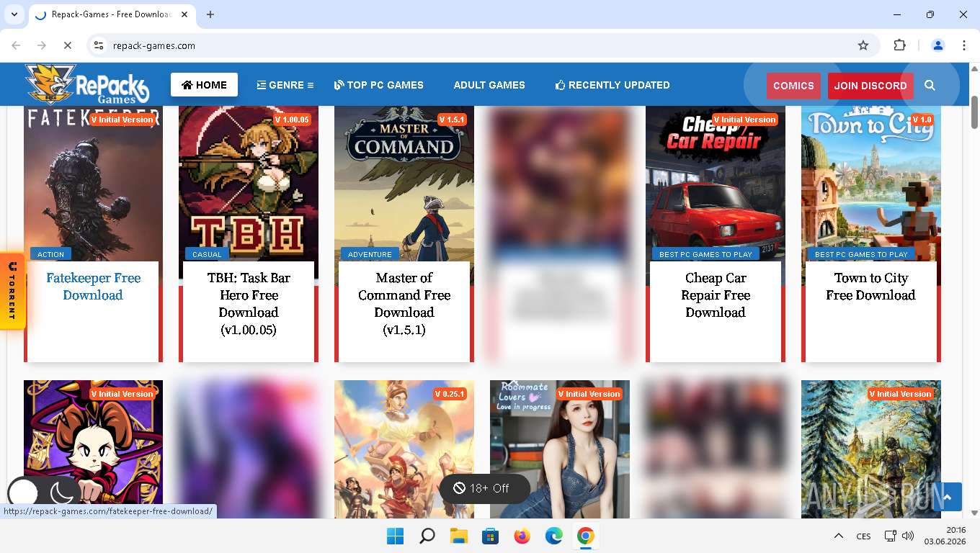Open the network tray icon
The height and width of the screenshot is (553, 980).
tap(891, 536)
